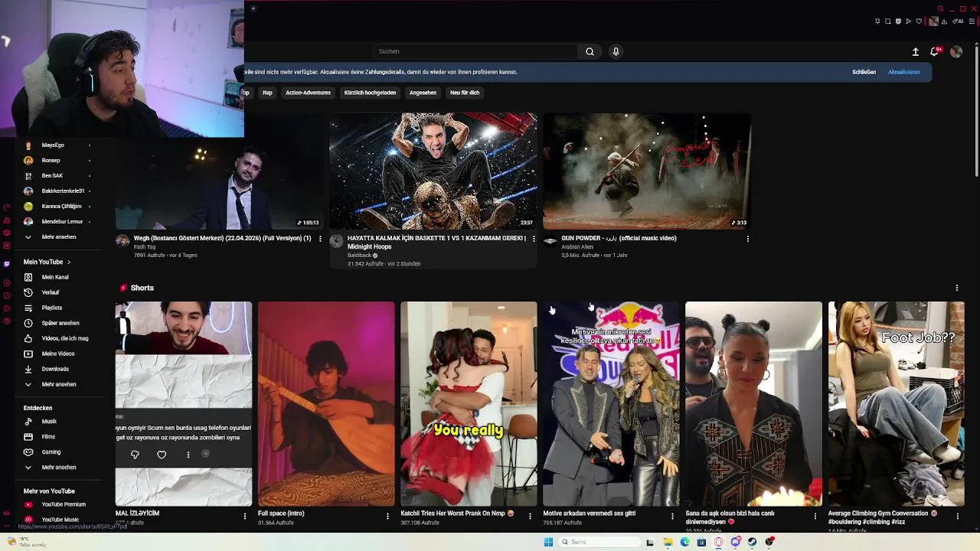Open options for Full space (intro) short
Screen dimensions: 980x551
tap(387, 517)
